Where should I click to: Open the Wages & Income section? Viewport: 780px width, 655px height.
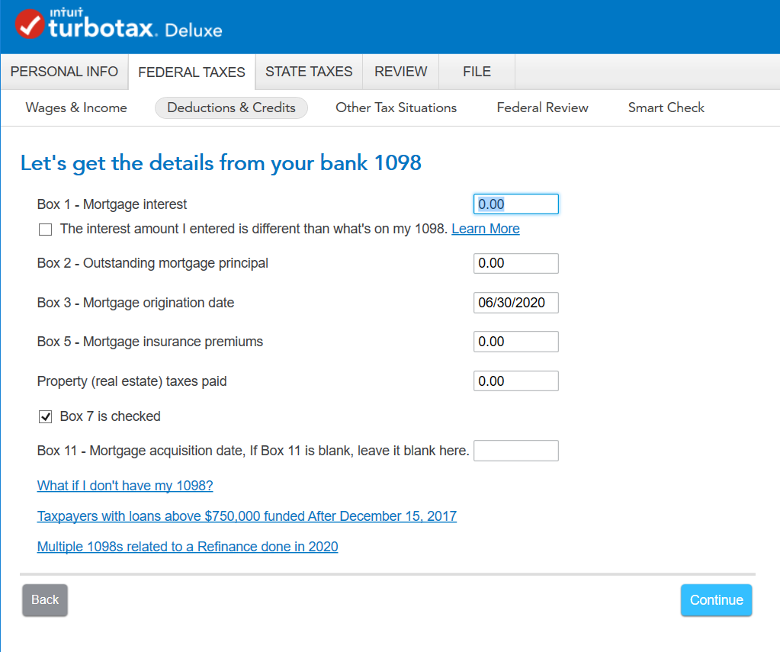[76, 107]
